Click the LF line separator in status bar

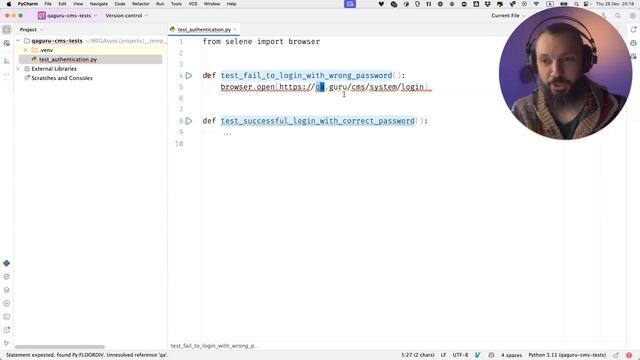443,355
